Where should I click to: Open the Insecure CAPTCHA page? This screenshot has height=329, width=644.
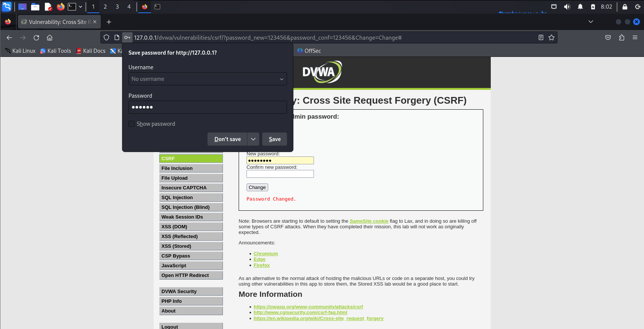tap(191, 188)
